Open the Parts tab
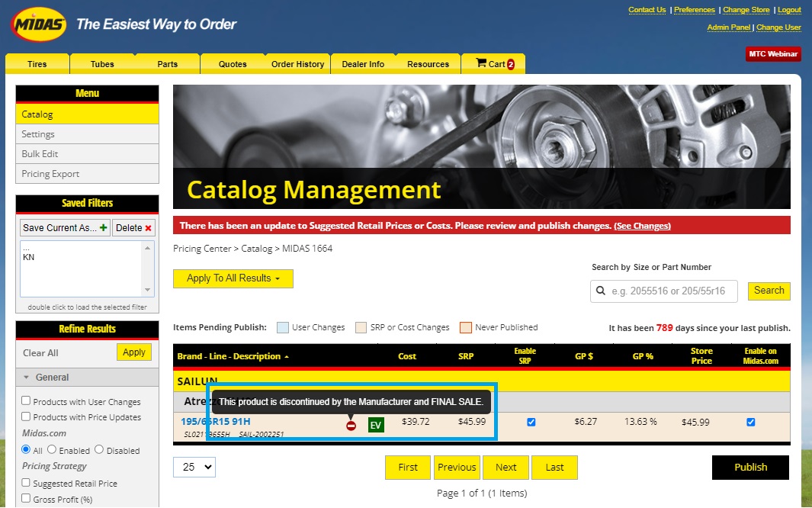812x508 pixels. click(x=167, y=64)
